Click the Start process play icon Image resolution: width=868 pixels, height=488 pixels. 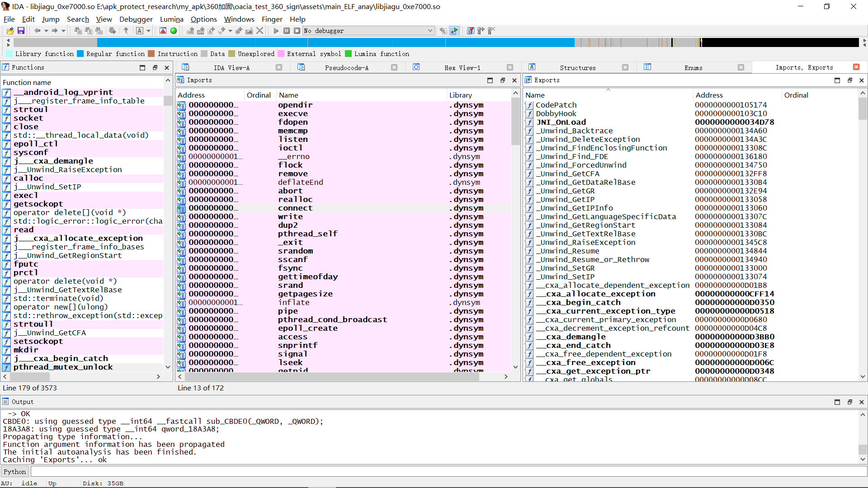pyautogui.click(x=276, y=31)
